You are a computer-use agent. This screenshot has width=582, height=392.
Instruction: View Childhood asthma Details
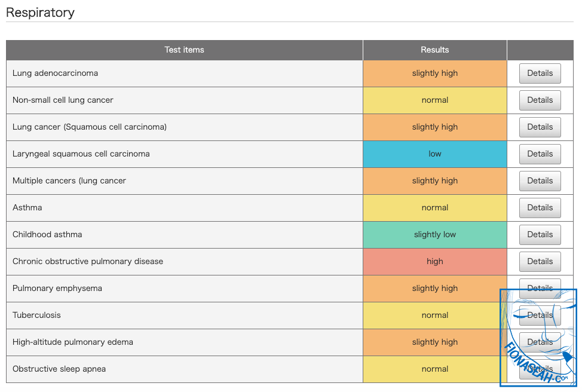540,235
